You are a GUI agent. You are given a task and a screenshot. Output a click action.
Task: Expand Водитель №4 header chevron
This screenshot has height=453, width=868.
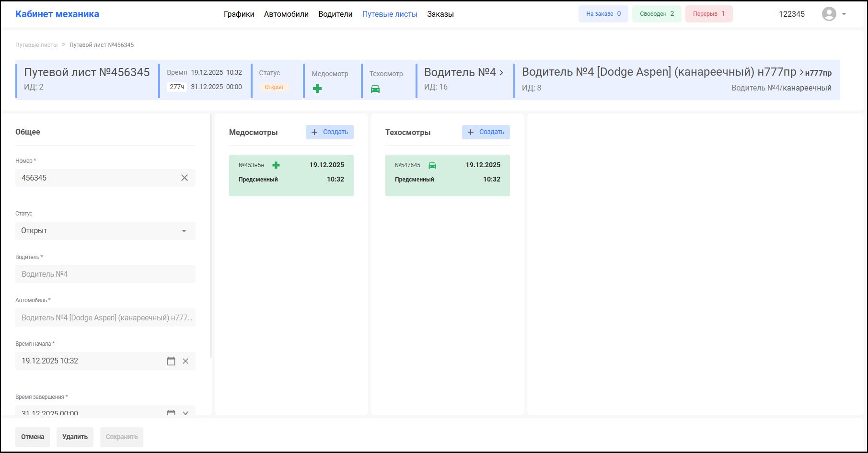(x=501, y=73)
